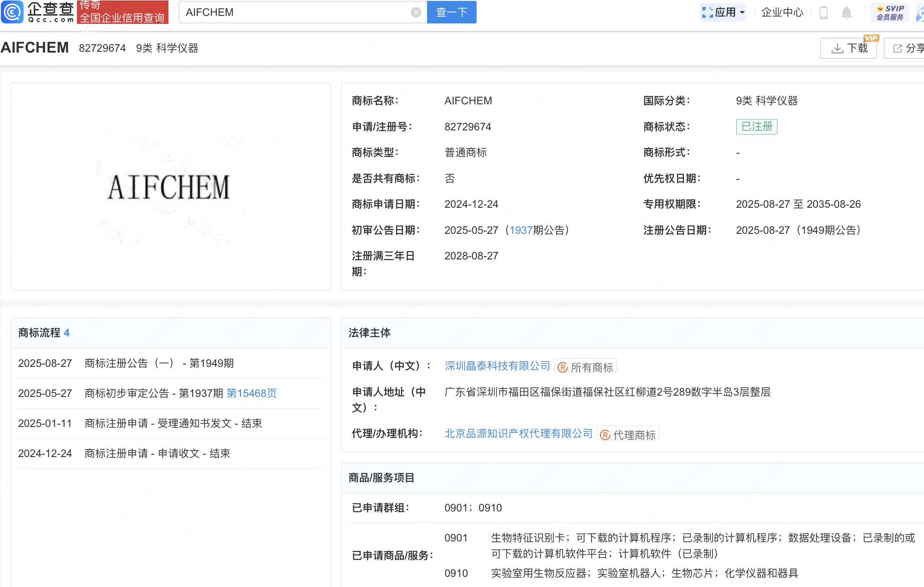Viewport: 924px width, 587px height.
Task: Select registration number 82729674 value
Action: (468, 127)
